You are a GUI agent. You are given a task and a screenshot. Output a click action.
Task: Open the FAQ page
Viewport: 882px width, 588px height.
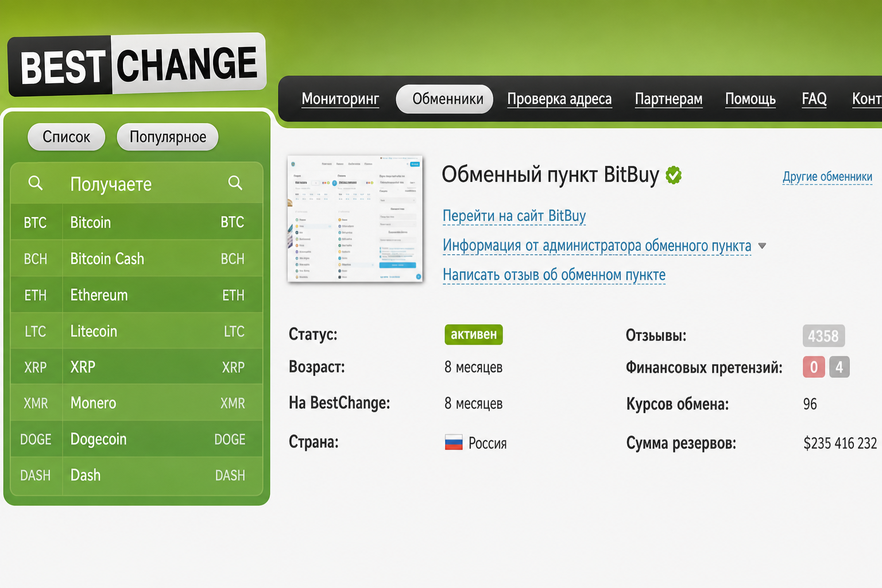coord(814,99)
